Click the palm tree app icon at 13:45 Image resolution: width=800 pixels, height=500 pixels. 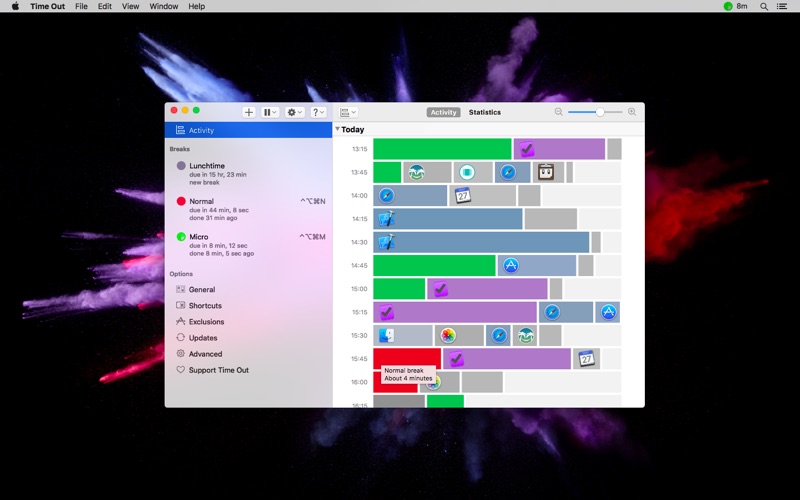click(416, 172)
